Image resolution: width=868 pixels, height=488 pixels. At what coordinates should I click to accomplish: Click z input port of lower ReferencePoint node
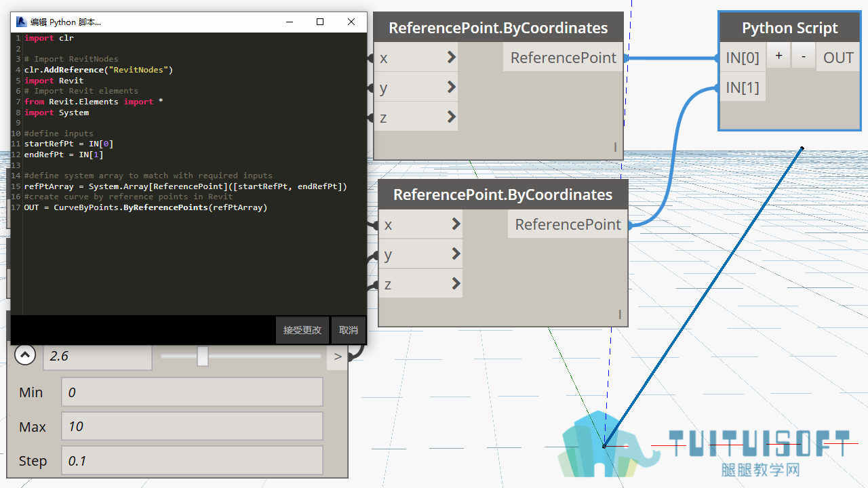click(420, 284)
